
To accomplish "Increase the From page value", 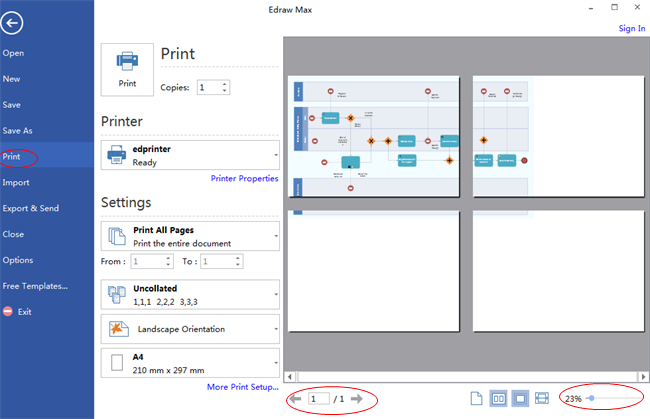I will (x=168, y=258).
